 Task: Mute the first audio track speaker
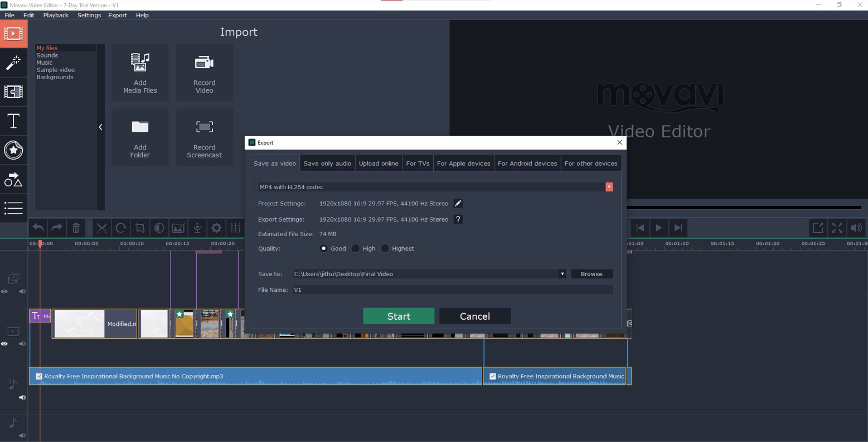22,397
